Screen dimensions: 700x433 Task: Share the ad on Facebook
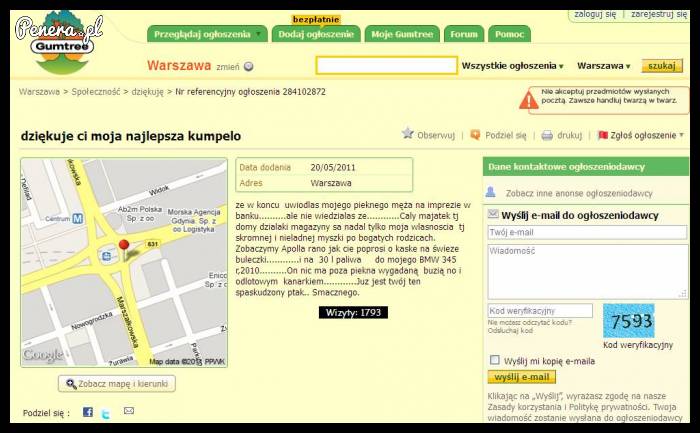[x=88, y=412]
